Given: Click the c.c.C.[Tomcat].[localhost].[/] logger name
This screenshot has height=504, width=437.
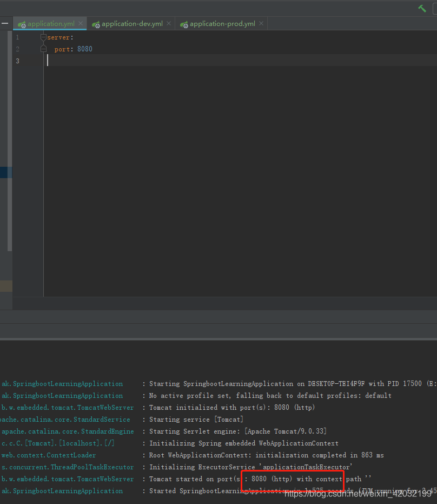Looking at the screenshot, I should coord(58,443).
